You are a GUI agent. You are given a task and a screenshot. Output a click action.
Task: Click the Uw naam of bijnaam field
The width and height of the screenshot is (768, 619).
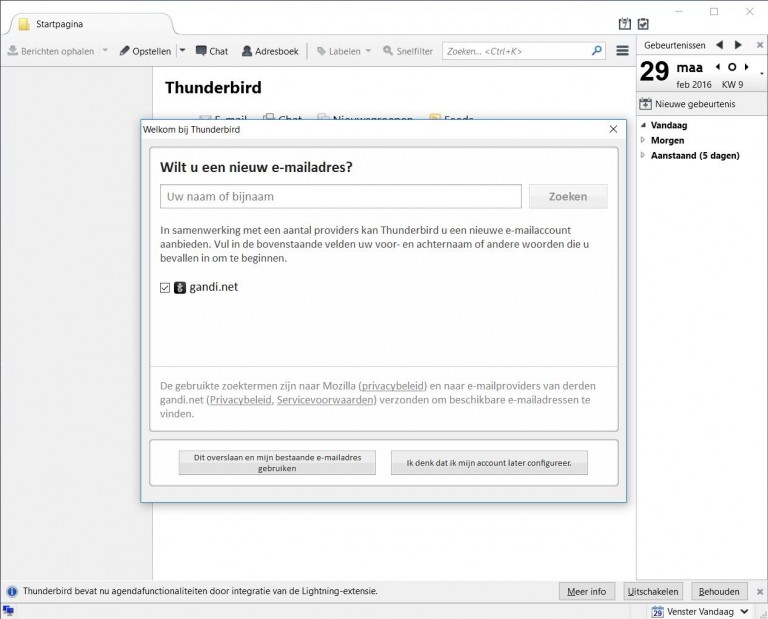coord(340,196)
